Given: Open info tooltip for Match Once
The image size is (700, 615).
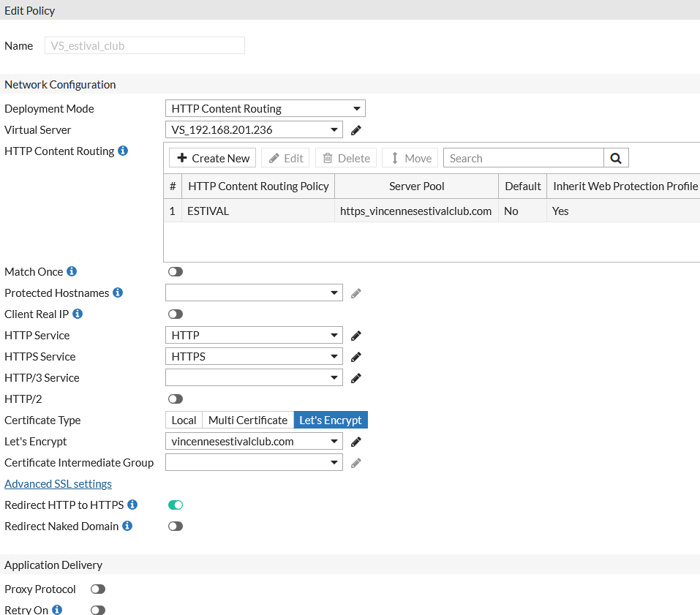Looking at the screenshot, I should tap(72, 271).
